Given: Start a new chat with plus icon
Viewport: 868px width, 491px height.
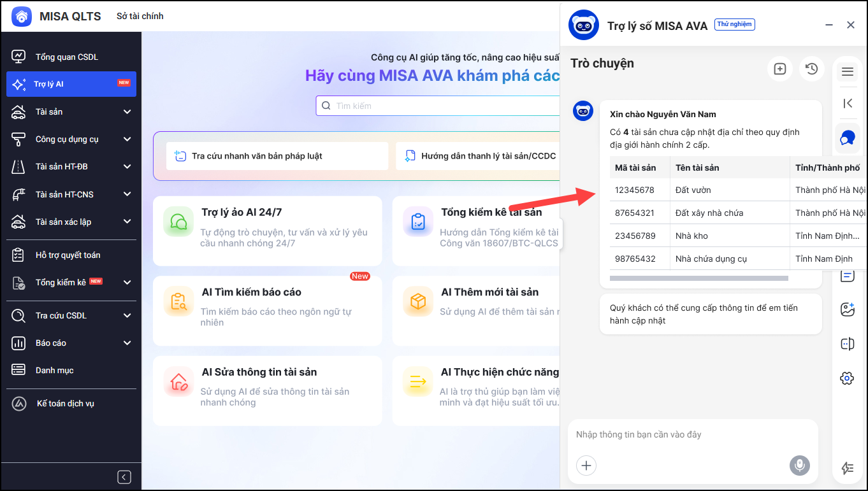Looking at the screenshot, I should coord(780,69).
